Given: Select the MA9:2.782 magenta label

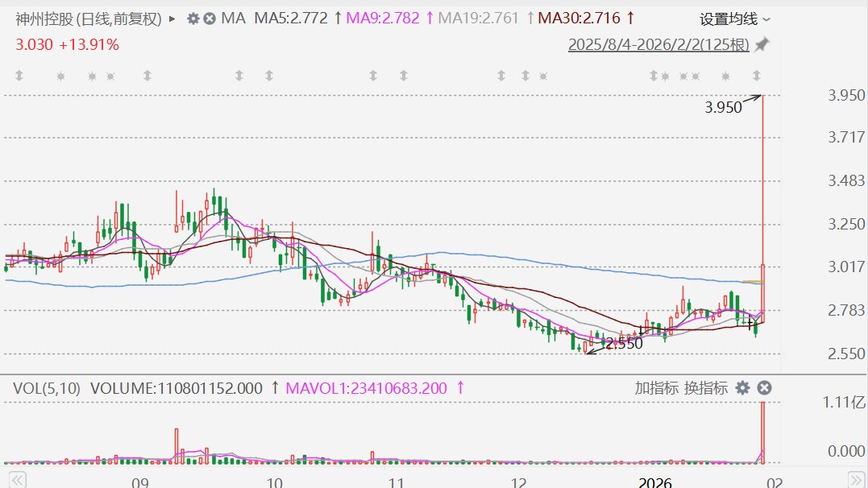Looking at the screenshot, I should point(384,18).
